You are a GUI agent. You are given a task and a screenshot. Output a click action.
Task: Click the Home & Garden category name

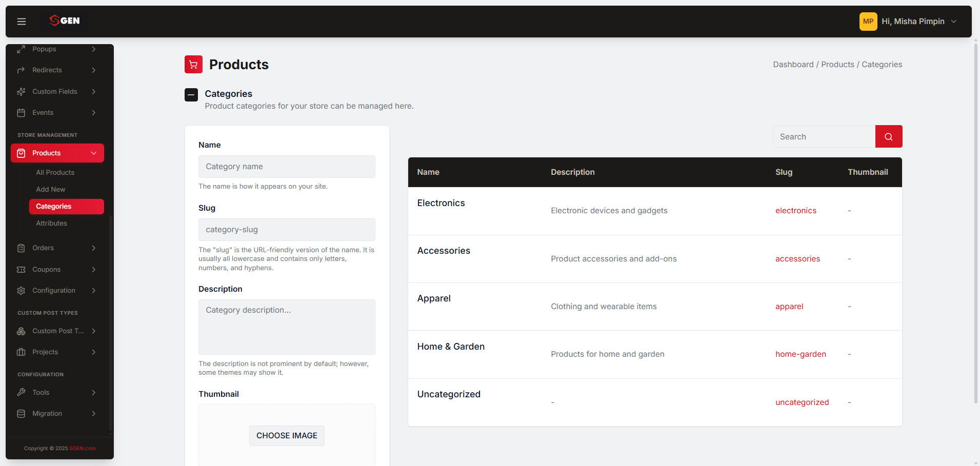click(x=451, y=347)
